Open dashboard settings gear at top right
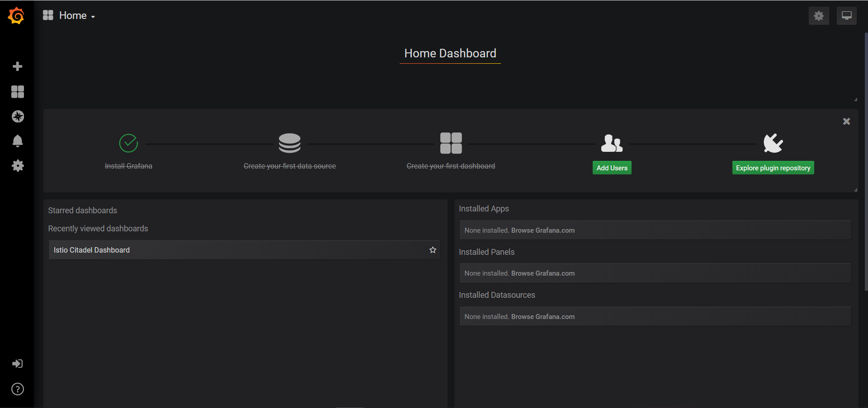This screenshot has height=408, width=868. pos(819,15)
